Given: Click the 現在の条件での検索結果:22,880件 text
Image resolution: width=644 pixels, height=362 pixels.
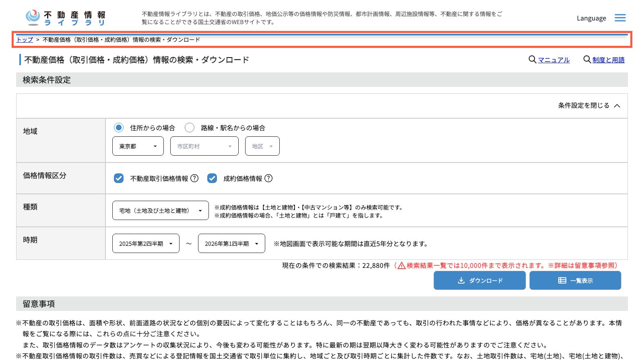Looking at the screenshot, I should tap(336, 265).
